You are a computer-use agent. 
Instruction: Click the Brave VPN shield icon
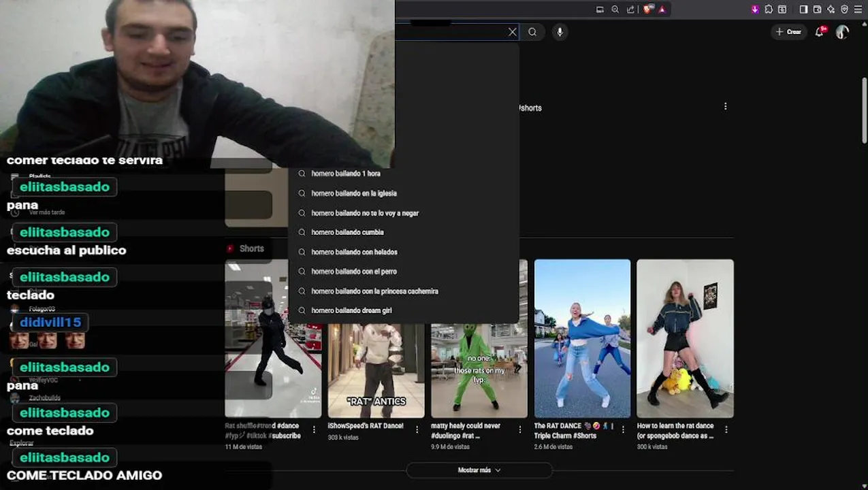tap(845, 10)
